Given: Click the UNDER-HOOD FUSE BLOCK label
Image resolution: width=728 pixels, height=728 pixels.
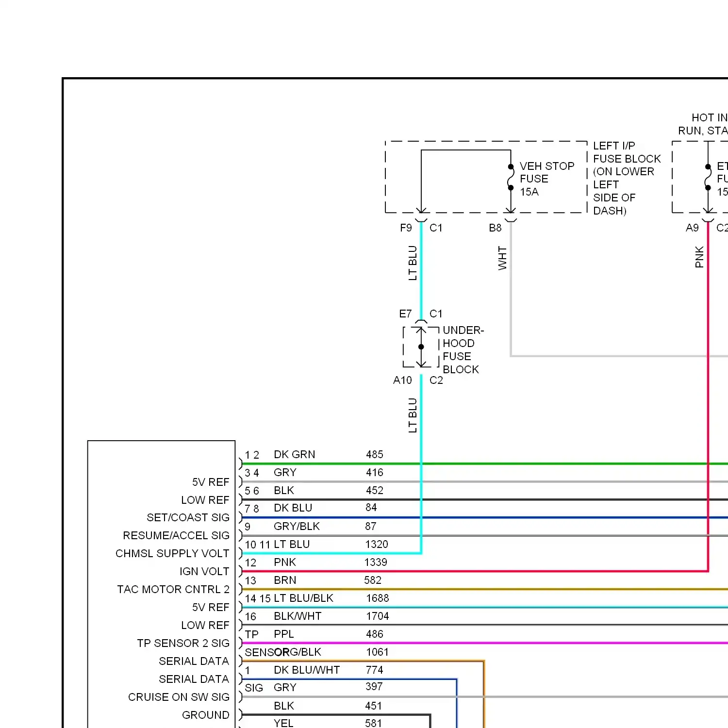Looking at the screenshot, I should pos(463,349).
